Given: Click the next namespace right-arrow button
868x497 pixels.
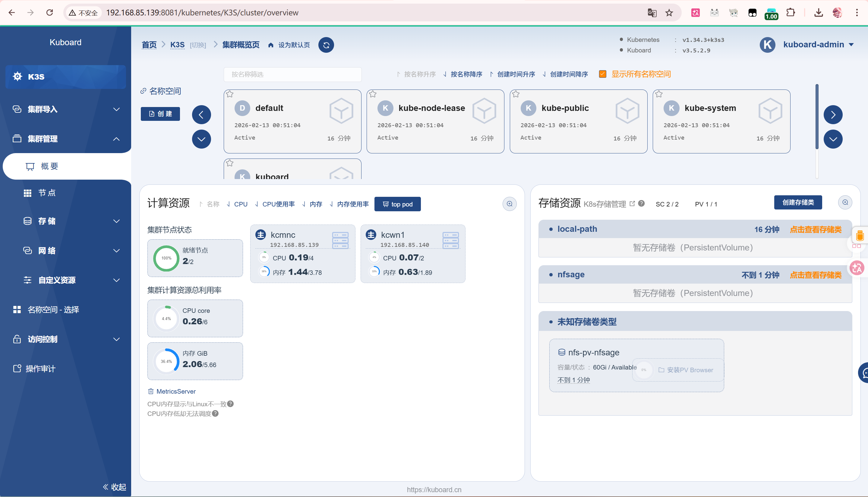Looking at the screenshot, I should pos(833,115).
